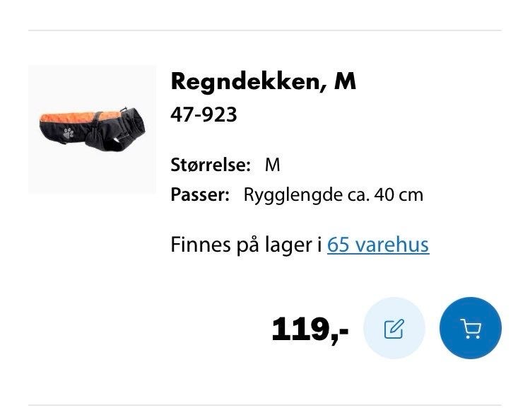Click the bottom divider line below the price

pos(265,404)
